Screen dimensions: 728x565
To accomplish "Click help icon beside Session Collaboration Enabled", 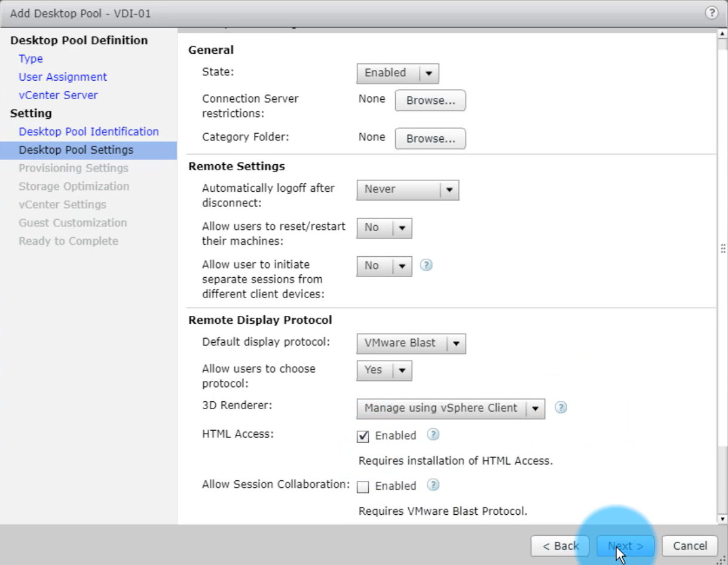I will tap(433, 485).
